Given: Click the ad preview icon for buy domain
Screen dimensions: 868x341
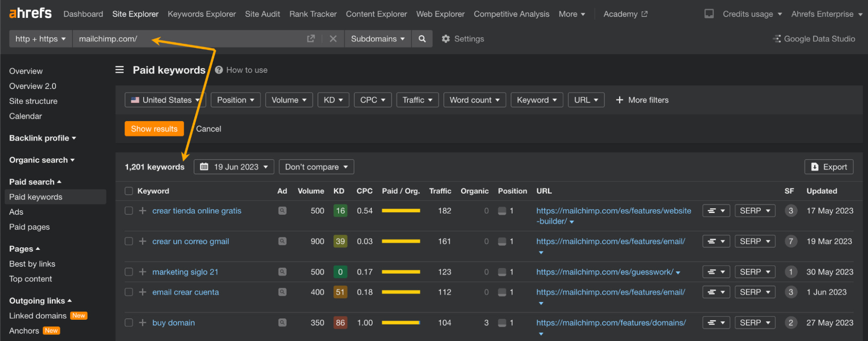Looking at the screenshot, I should coord(282,323).
